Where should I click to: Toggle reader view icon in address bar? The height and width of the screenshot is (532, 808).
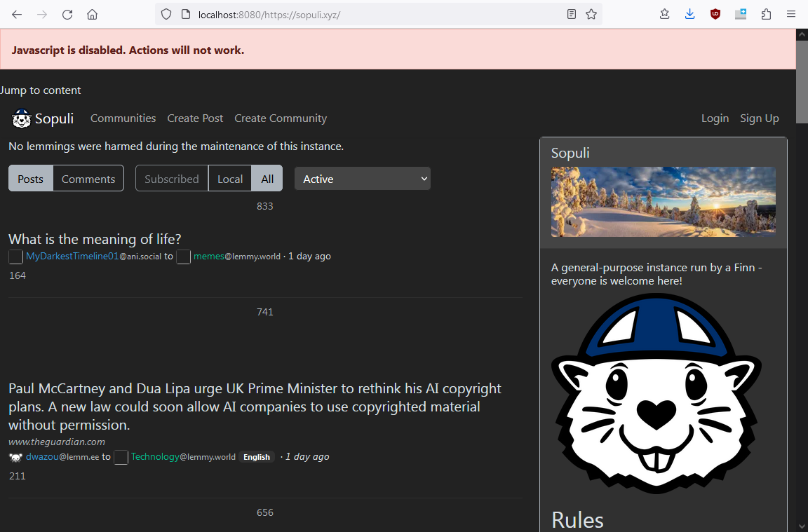click(572, 15)
